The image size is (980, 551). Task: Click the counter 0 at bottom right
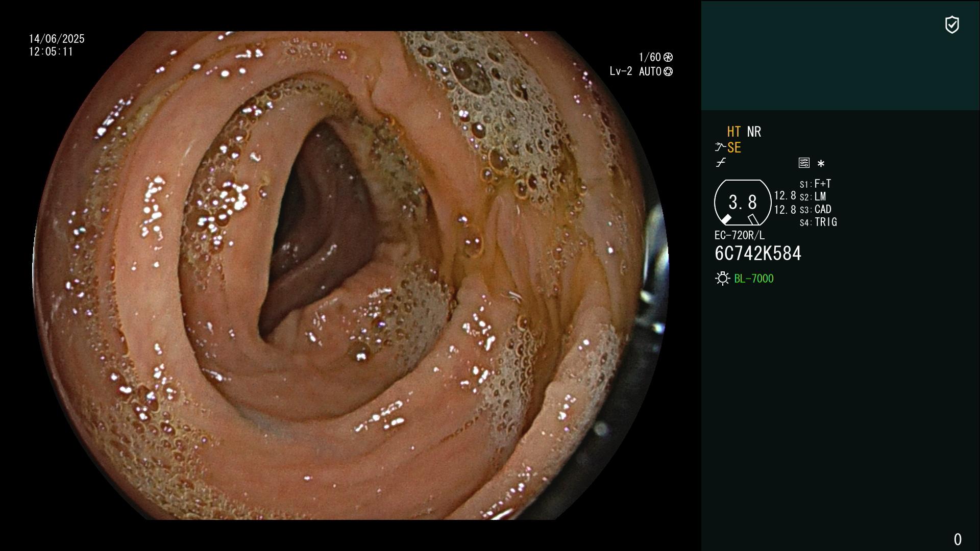(x=958, y=539)
